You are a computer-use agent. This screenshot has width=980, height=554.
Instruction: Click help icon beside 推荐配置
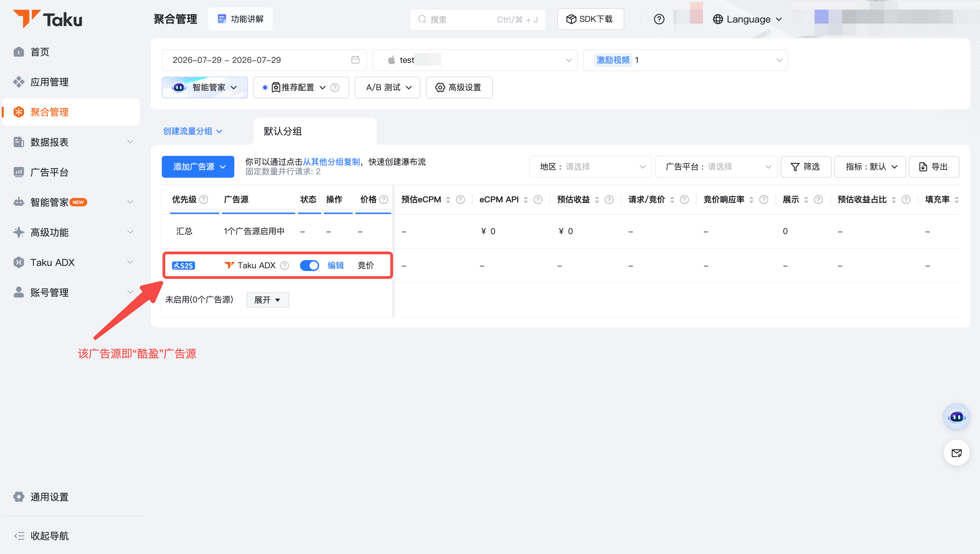(335, 87)
